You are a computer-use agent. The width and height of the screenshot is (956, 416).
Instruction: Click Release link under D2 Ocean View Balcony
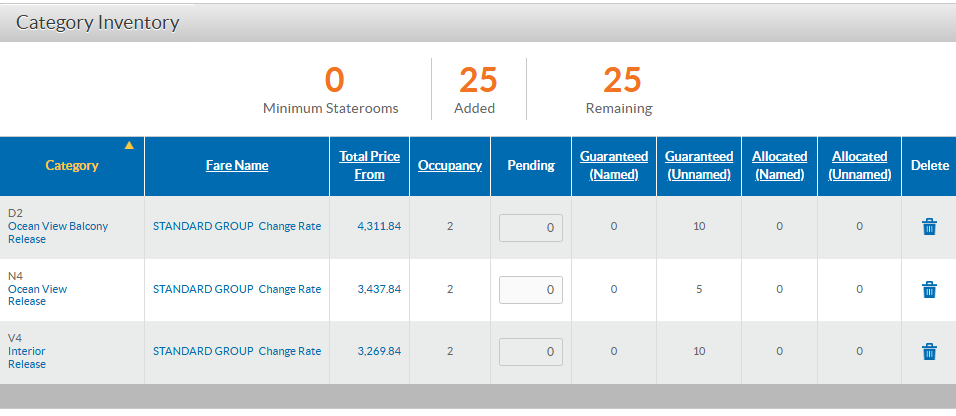(x=27, y=240)
